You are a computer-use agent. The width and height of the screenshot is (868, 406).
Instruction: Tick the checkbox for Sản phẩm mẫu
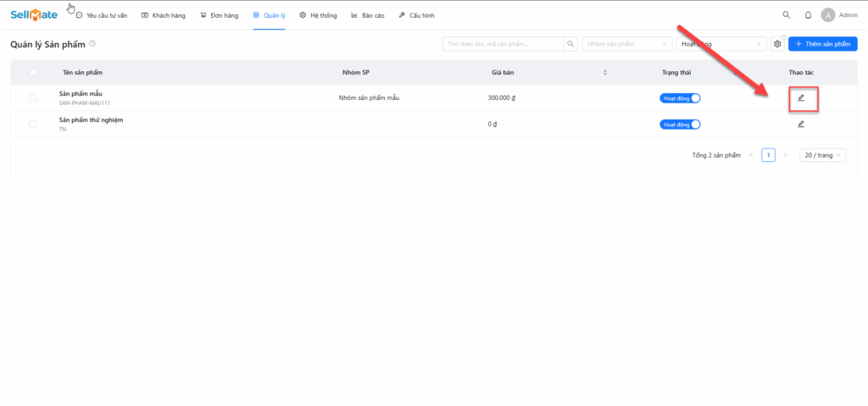point(33,98)
